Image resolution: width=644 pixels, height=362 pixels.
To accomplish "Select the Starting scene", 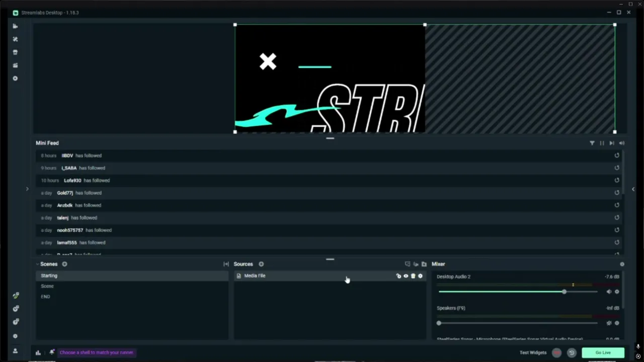I will pyautogui.click(x=132, y=276).
